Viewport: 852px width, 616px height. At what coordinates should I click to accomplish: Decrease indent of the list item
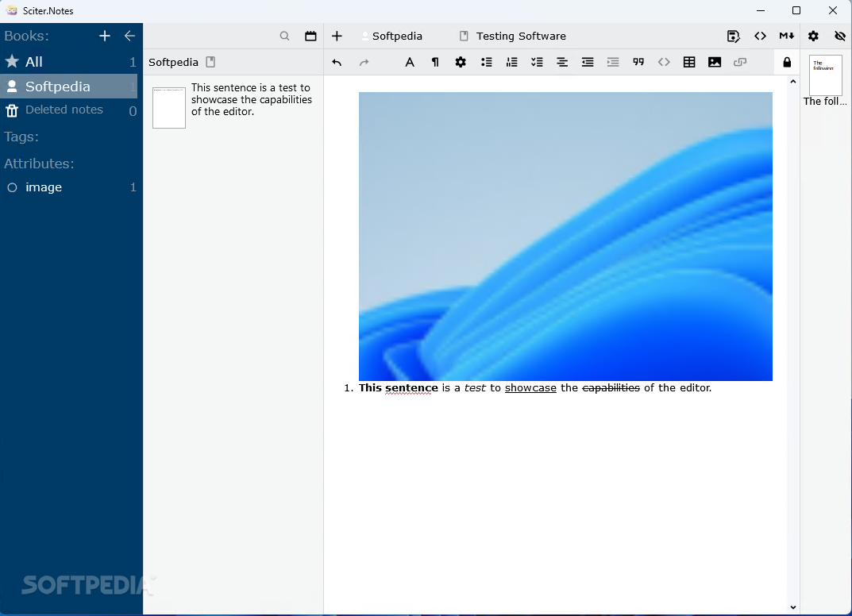tap(588, 63)
